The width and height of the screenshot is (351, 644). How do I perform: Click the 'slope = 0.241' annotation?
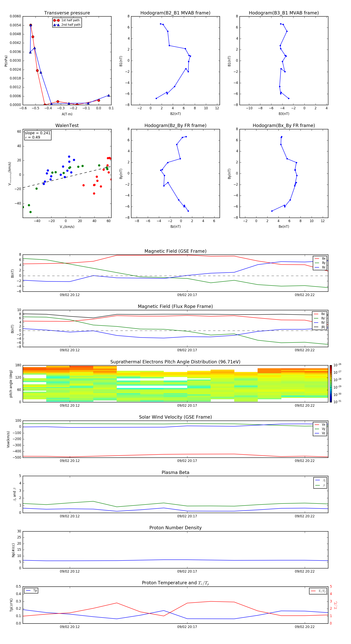[x=37, y=133]
